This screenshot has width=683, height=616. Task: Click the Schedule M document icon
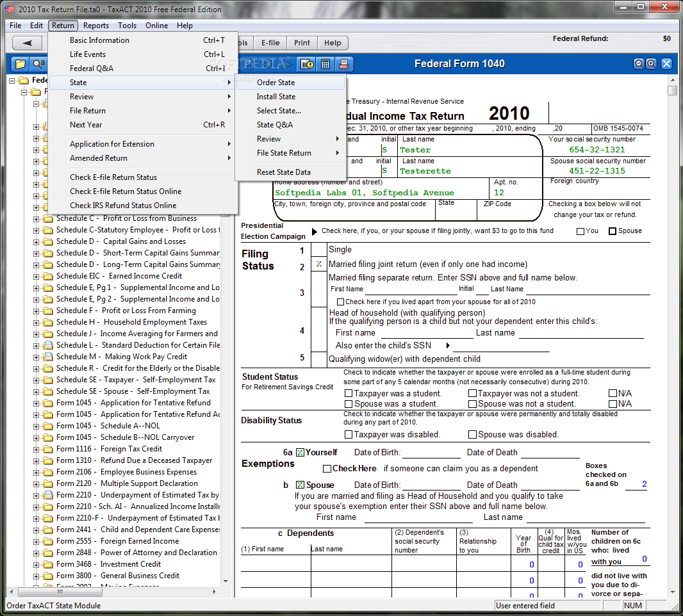[x=48, y=357]
